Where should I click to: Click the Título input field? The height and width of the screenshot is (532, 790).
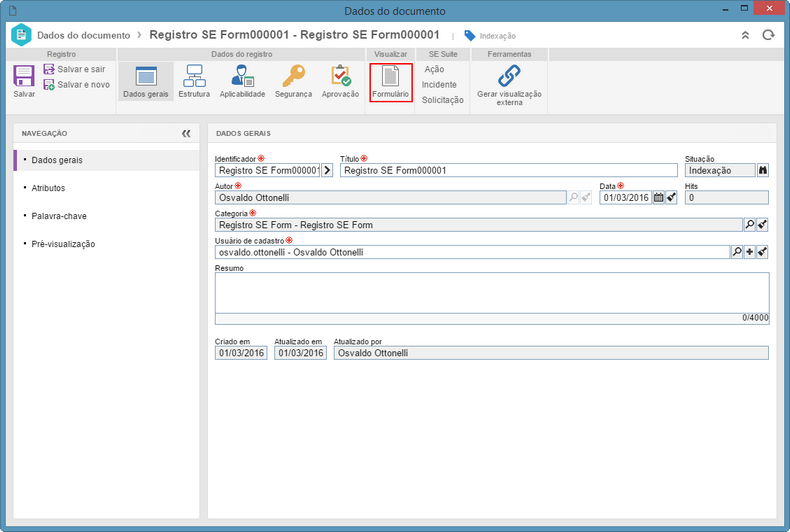(x=509, y=170)
